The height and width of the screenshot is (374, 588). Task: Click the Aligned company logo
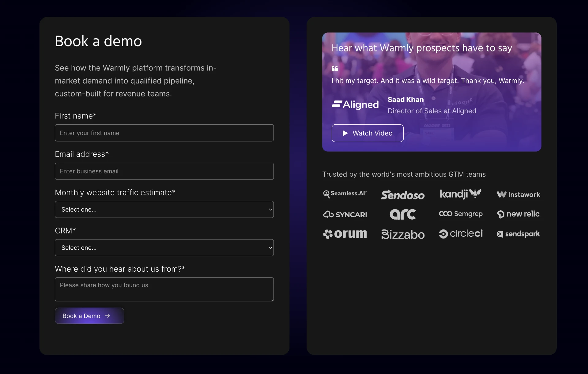[355, 105]
